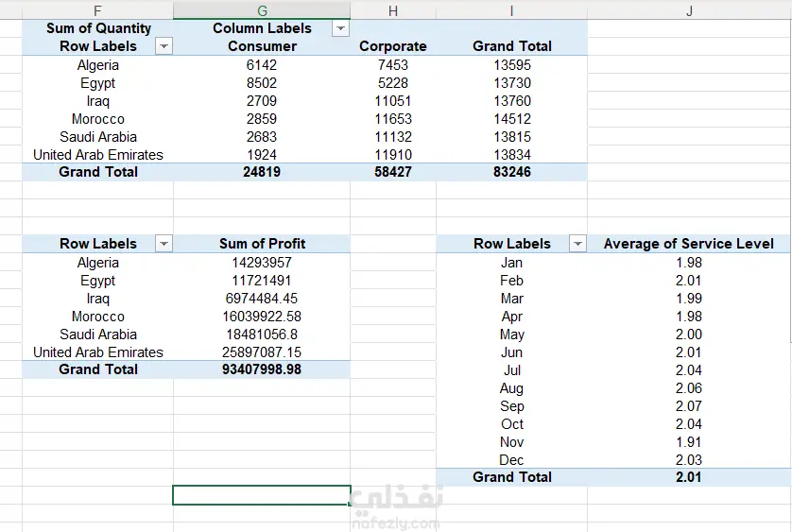Open Row Labels filter in Sum of Quantity table
This screenshot has height=532, width=792.
164,46
